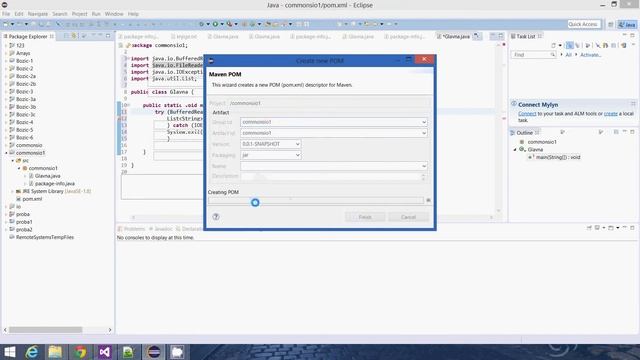
Task: Open File Explorer from the taskbar
Action: (x=55, y=352)
